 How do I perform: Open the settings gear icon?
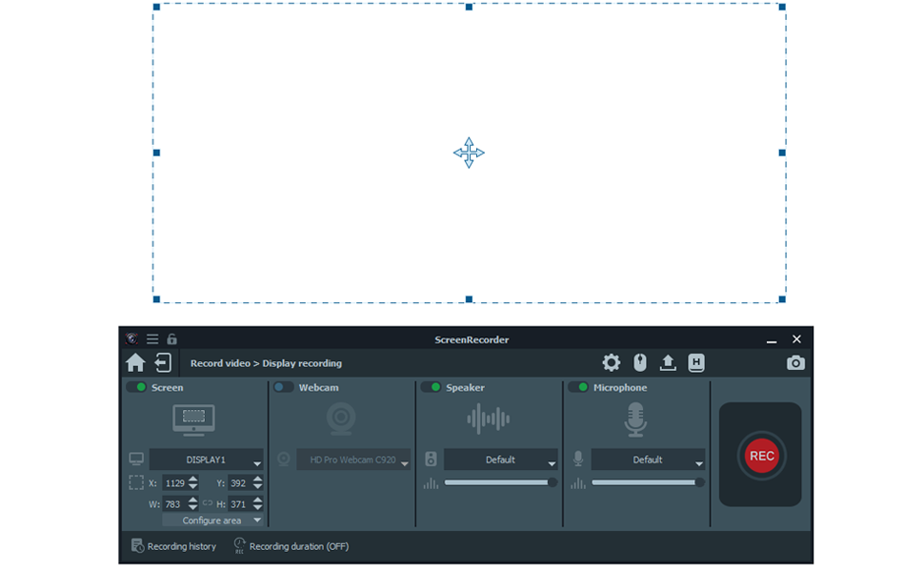click(611, 362)
